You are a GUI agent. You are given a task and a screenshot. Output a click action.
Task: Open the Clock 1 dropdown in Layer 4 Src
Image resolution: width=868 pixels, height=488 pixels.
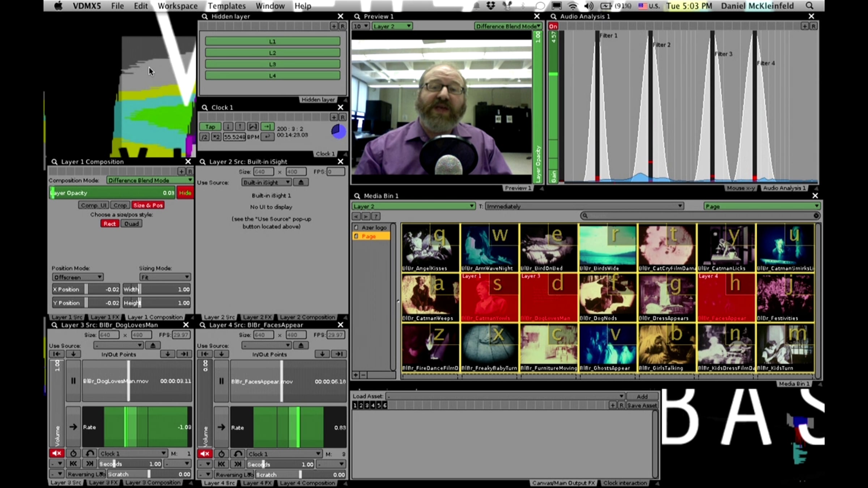point(284,454)
